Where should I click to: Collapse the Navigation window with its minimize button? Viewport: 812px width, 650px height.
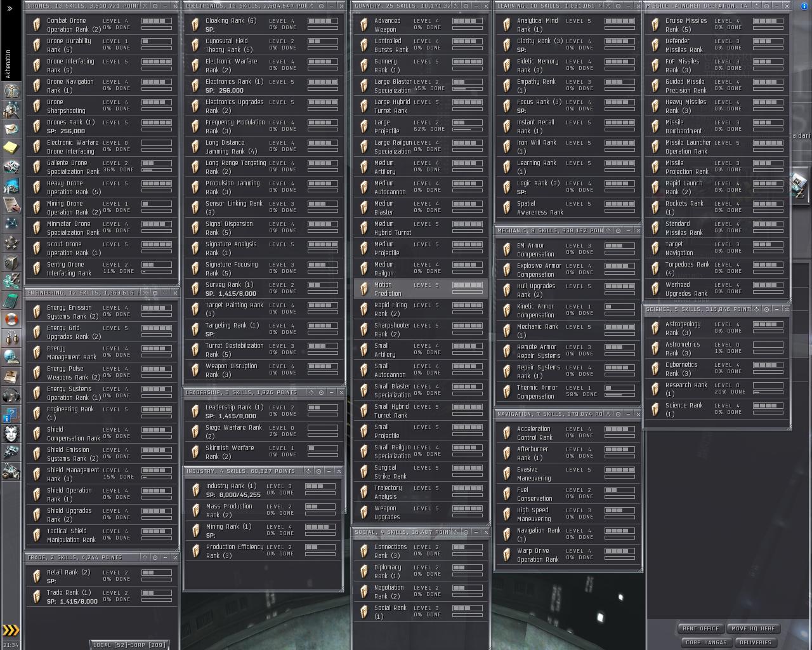point(628,414)
